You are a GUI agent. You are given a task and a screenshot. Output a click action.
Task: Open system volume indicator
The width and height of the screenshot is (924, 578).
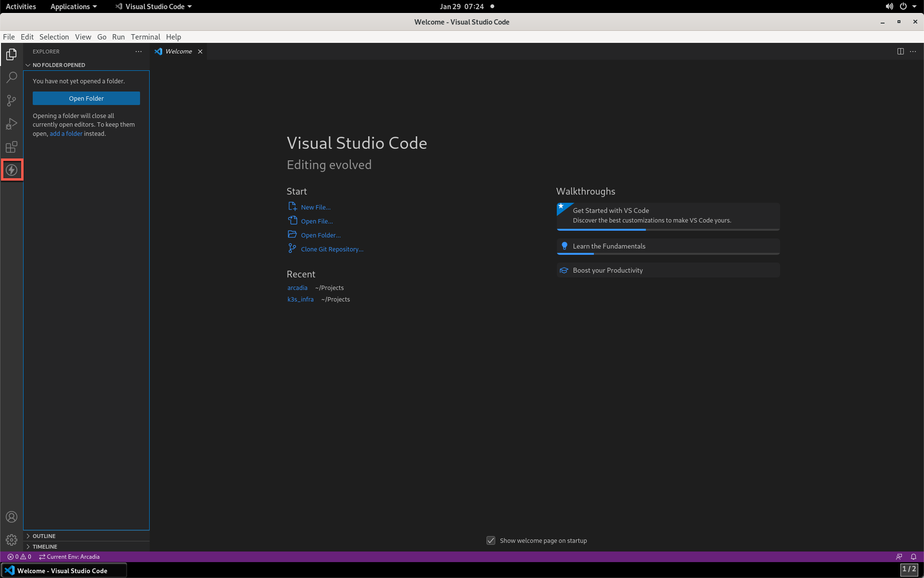[889, 7]
